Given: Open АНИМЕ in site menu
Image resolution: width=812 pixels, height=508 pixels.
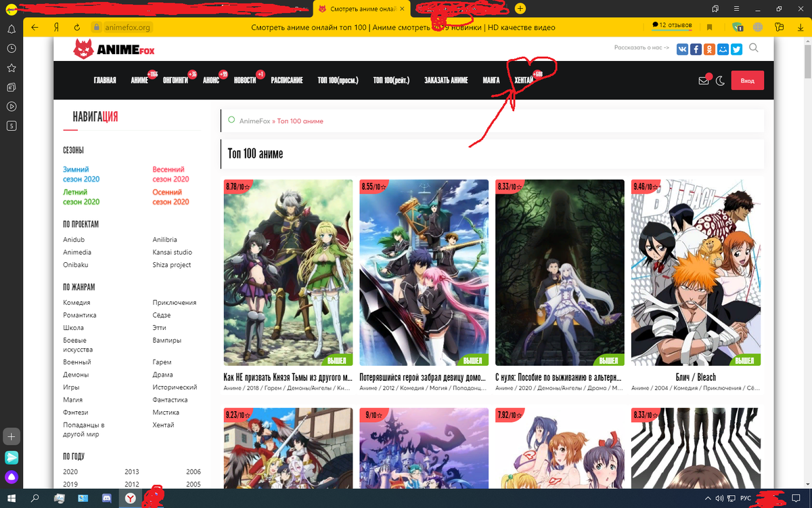Looking at the screenshot, I should tap(139, 80).
